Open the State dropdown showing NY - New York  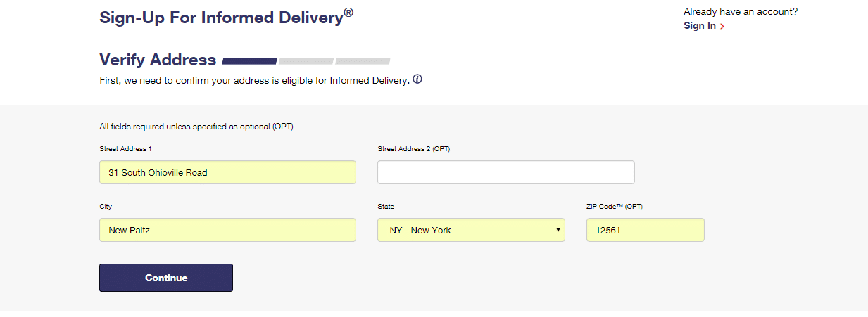point(471,230)
